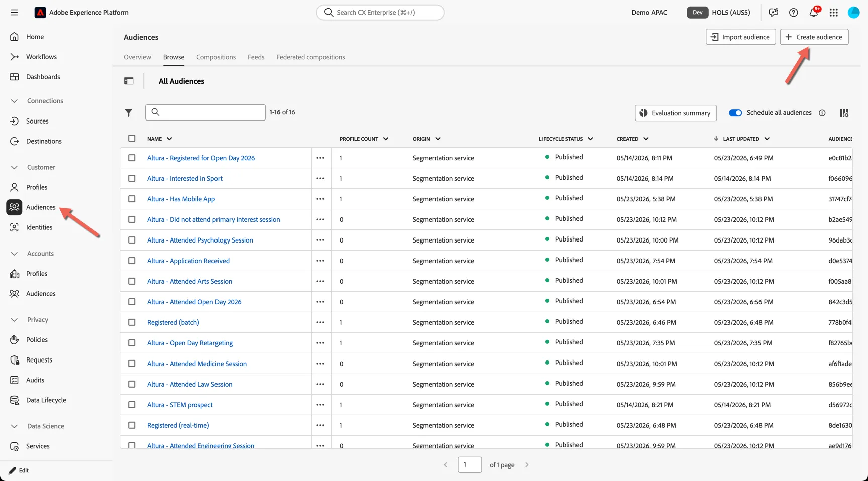Image resolution: width=868 pixels, height=481 pixels.
Task: Switch to the Compositions tab
Action: click(216, 57)
